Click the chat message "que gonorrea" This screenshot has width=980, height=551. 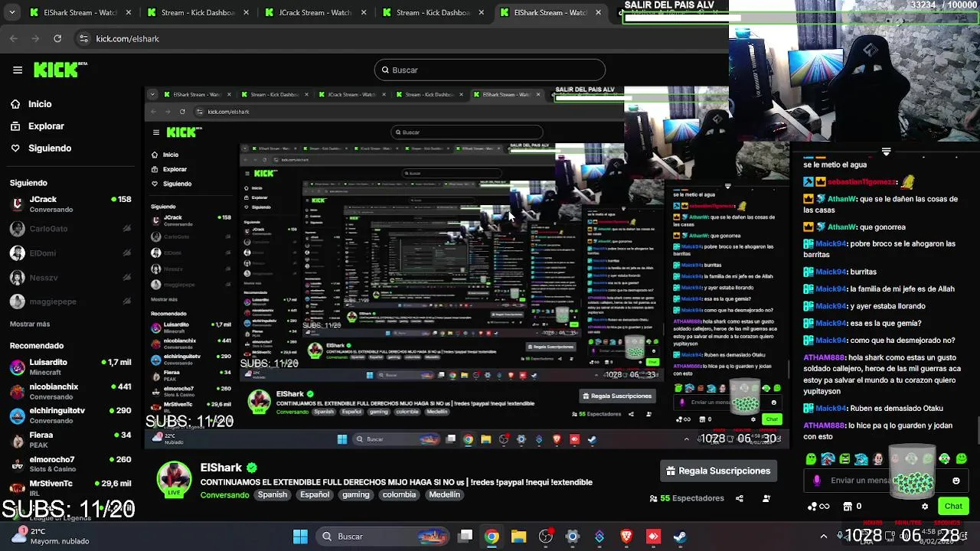[x=883, y=227]
